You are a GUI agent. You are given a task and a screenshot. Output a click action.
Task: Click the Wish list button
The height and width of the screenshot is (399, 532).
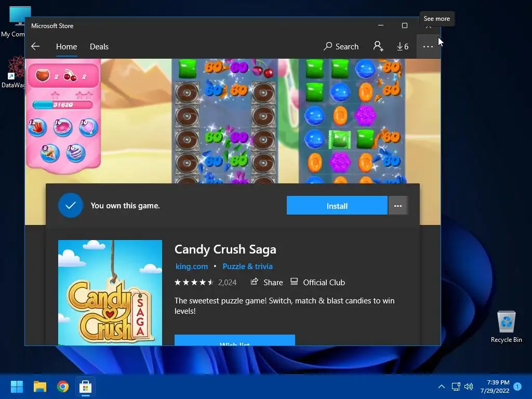click(x=234, y=340)
